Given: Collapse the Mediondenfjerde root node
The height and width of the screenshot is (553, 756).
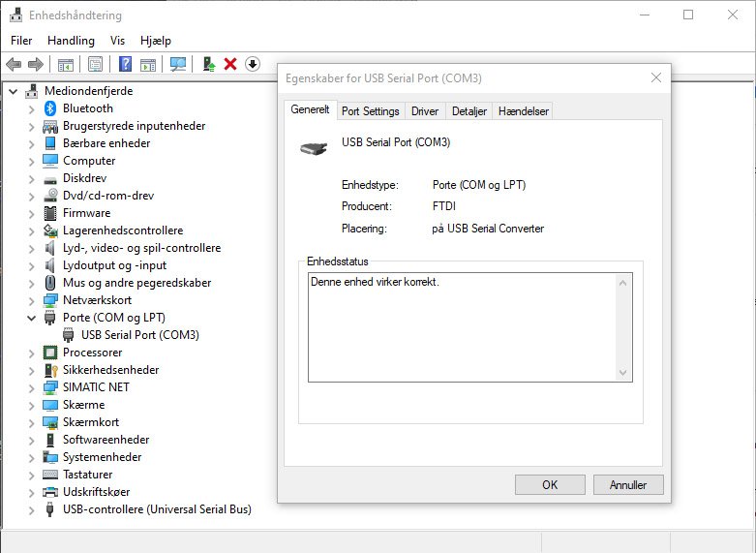Looking at the screenshot, I should coord(14,91).
